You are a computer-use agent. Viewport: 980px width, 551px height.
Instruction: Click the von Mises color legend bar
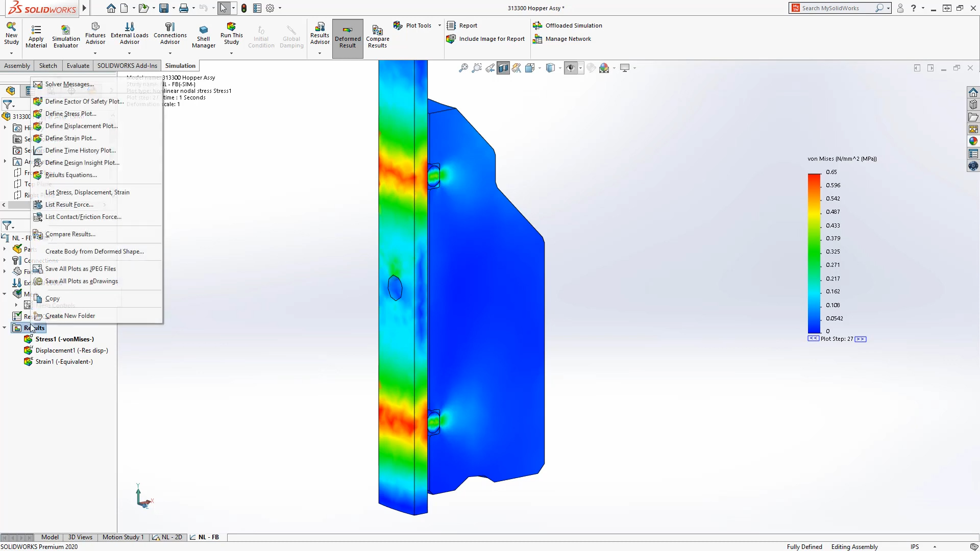tap(814, 254)
